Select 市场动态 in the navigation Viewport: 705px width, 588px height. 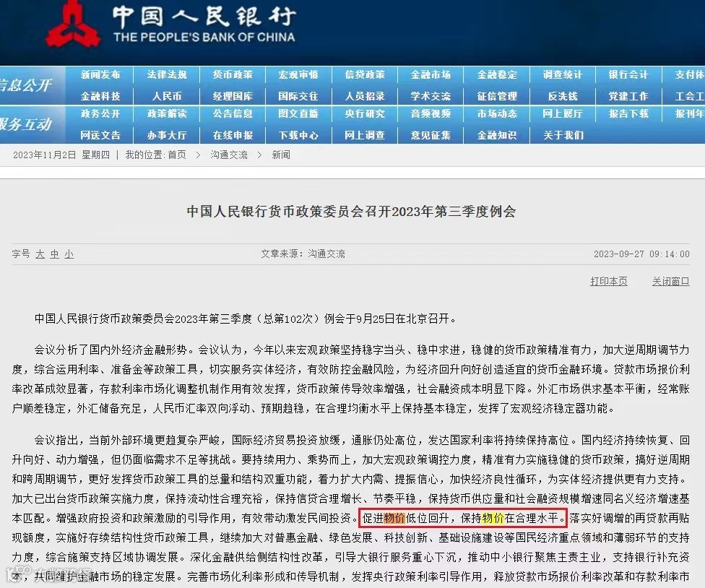[497, 113]
